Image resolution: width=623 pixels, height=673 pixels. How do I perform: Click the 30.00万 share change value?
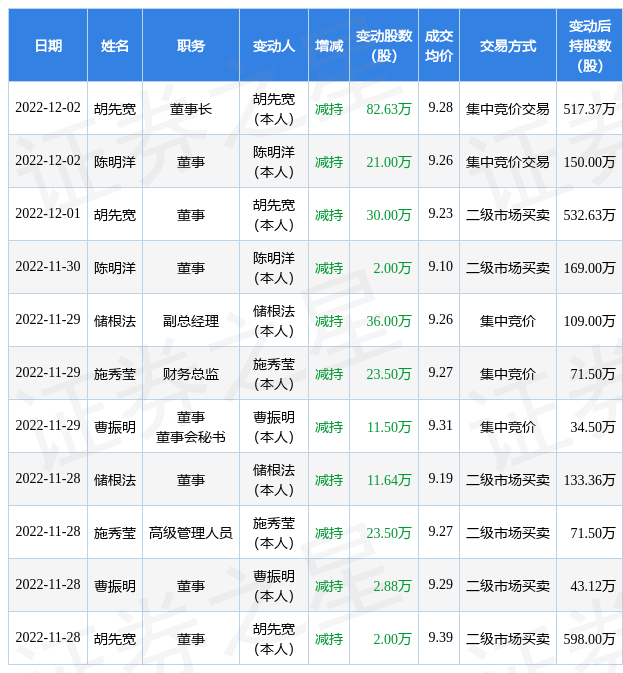click(389, 215)
